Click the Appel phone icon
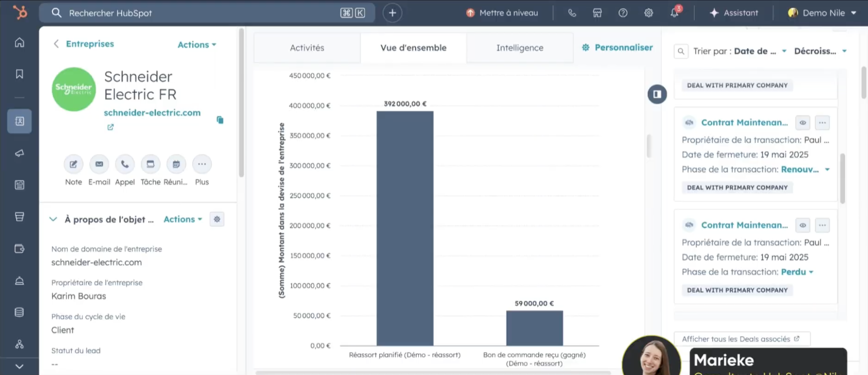This screenshot has height=375, width=868. pos(125,164)
